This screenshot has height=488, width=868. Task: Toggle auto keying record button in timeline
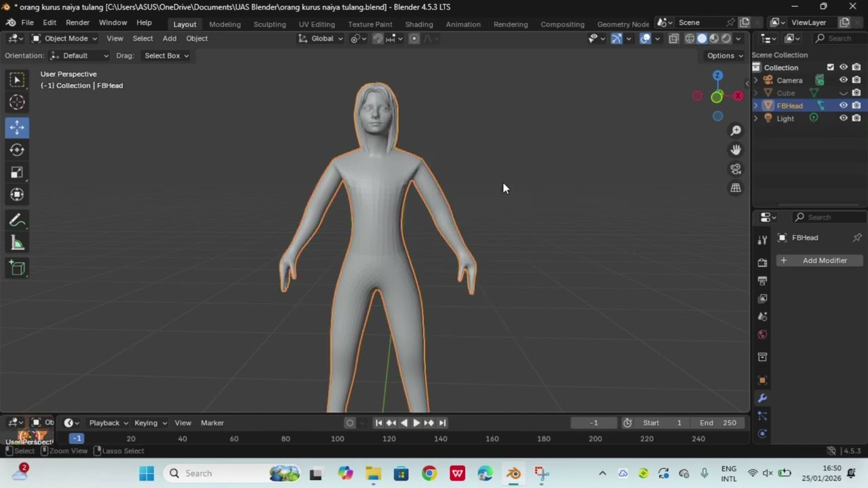tap(350, 423)
